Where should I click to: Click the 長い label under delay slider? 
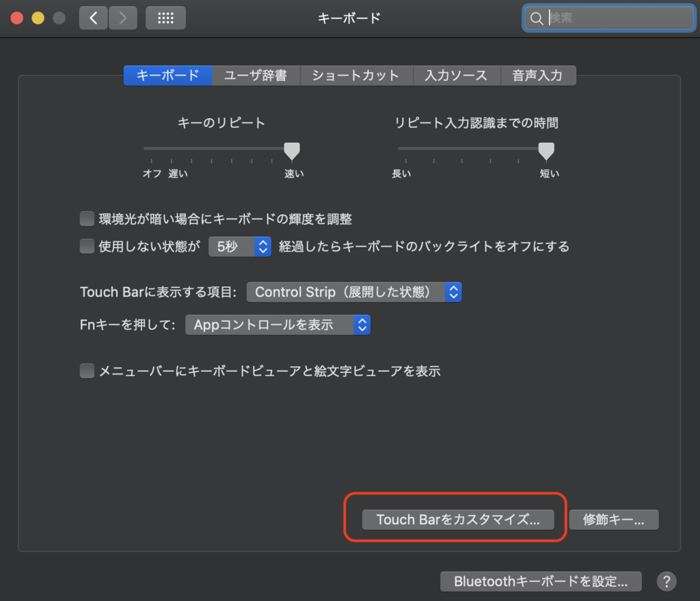click(401, 174)
